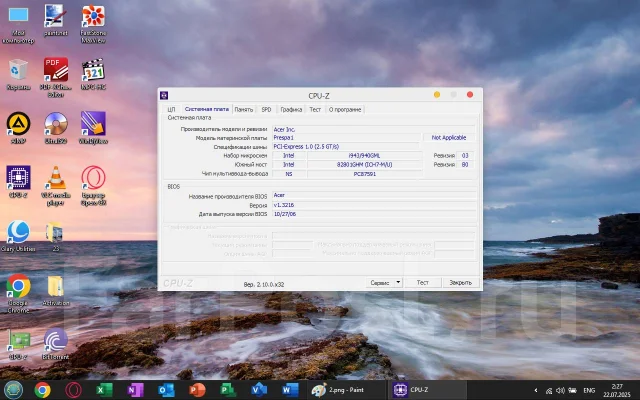Select the CPU-Z taskbar button
The height and width of the screenshot is (400, 640).
[427, 390]
